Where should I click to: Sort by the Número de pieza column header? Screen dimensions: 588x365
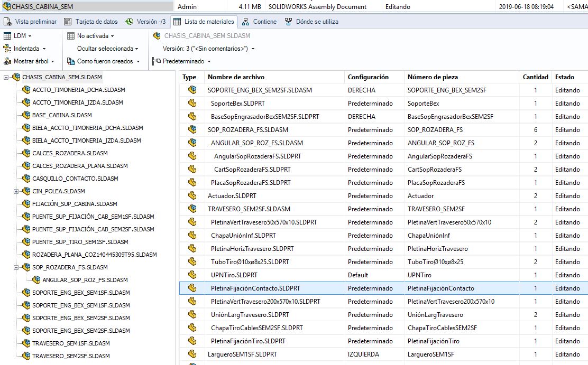[462, 77]
